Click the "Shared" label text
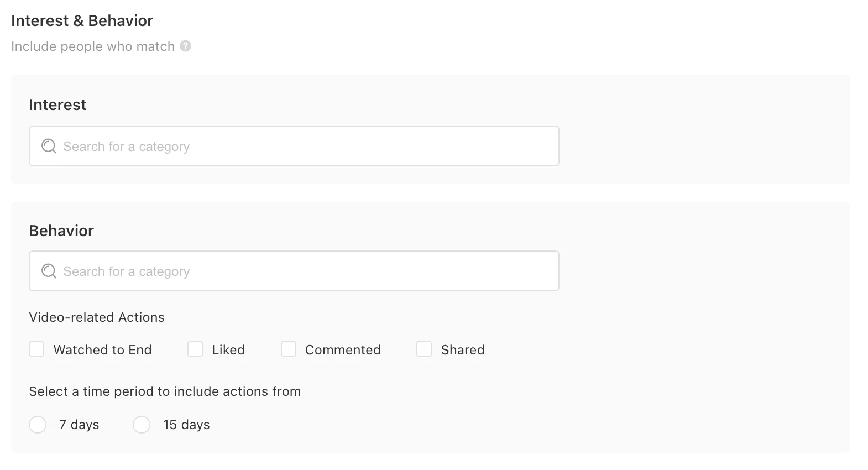868x470 pixels. [x=463, y=350]
